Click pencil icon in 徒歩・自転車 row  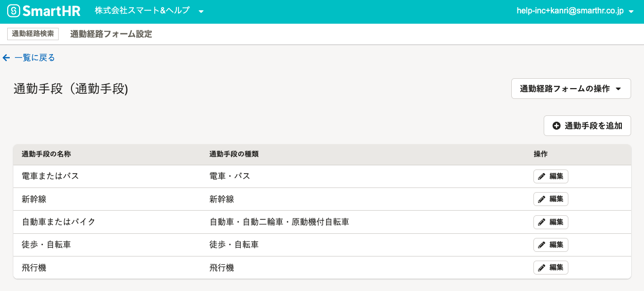[542, 245]
